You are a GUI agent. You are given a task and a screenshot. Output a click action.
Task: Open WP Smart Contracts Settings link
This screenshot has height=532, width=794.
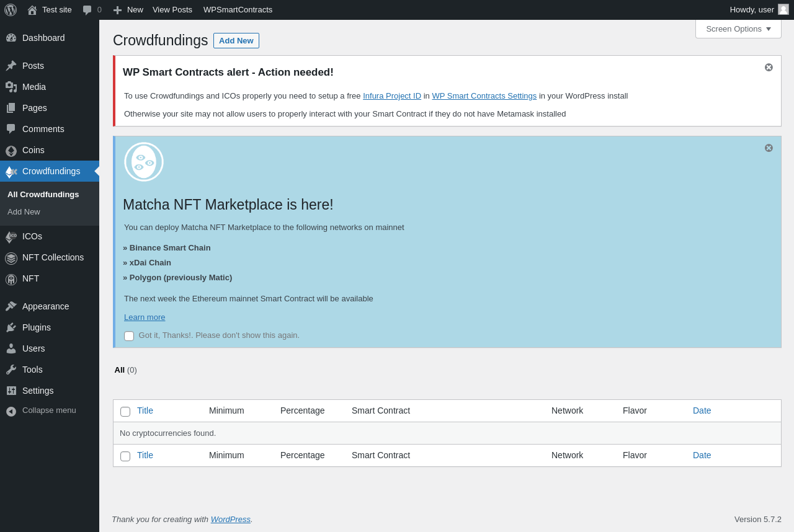click(484, 96)
